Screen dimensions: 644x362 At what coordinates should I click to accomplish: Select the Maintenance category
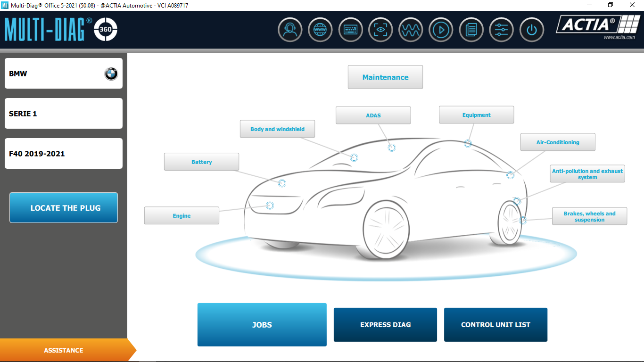tap(385, 77)
